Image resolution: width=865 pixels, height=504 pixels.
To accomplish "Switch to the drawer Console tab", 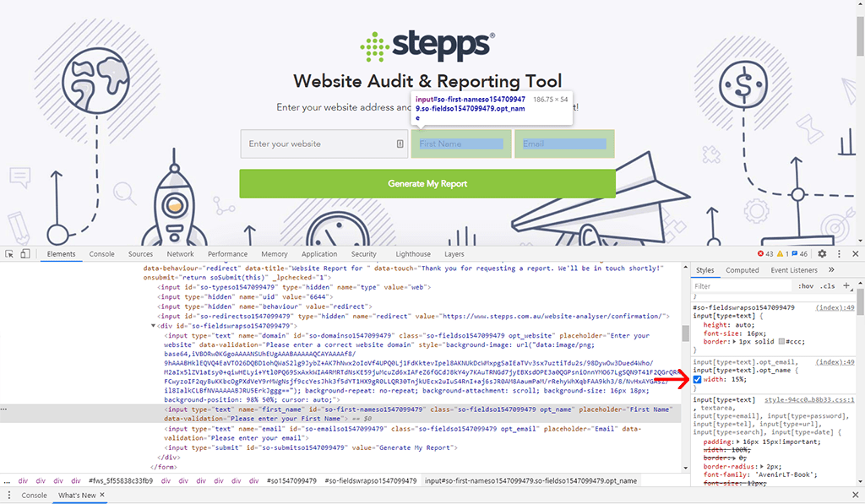I will 34,496.
